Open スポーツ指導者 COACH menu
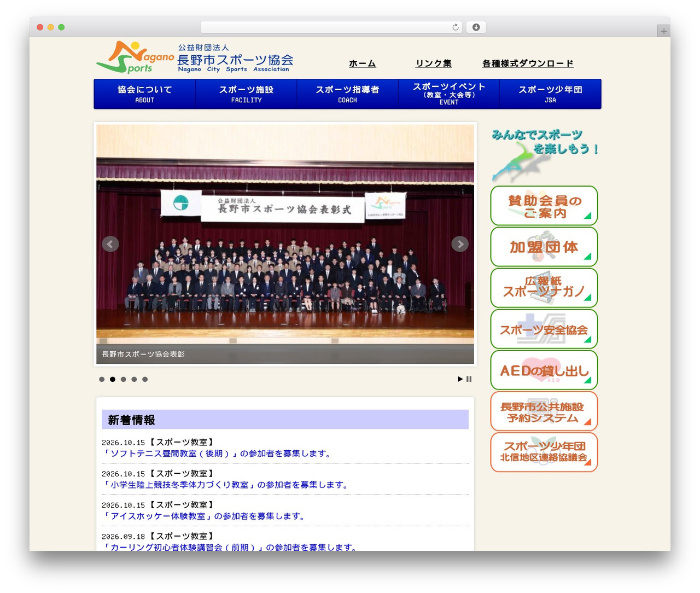Image resolution: width=700 pixels, height=593 pixels. pos(347,94)
